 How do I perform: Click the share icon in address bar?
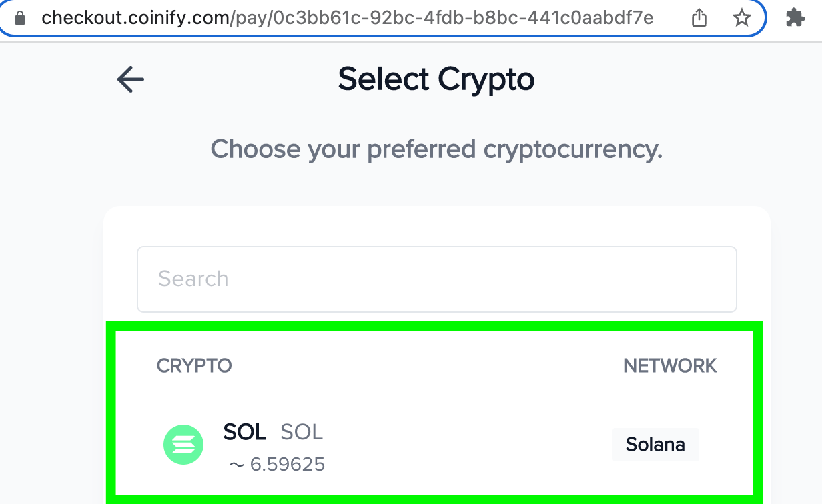click(x=699, y=18)
